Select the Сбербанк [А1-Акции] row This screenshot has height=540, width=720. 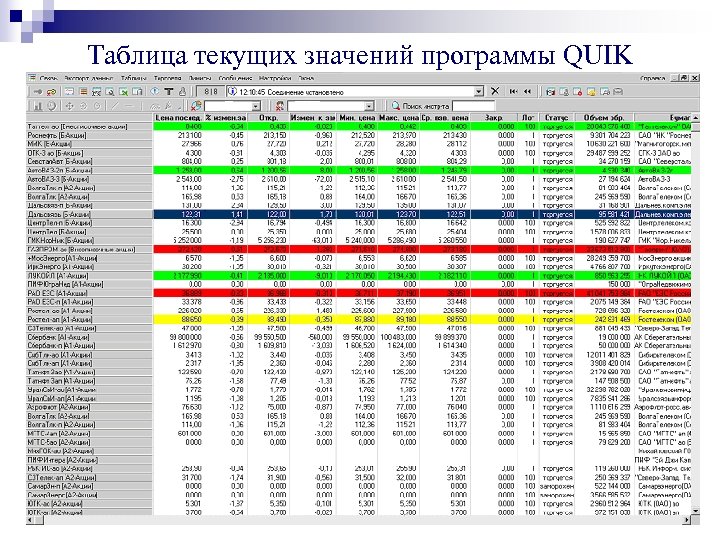(359, 337)
